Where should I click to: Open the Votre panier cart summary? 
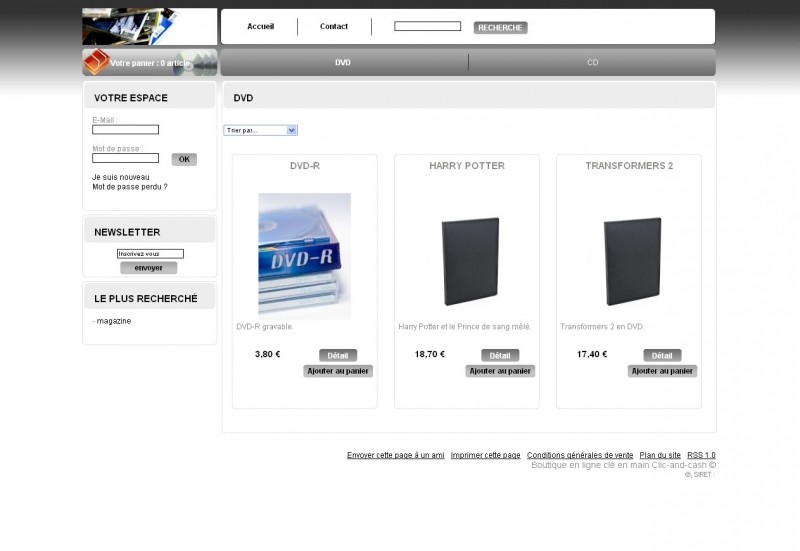[x=149, y=63]
